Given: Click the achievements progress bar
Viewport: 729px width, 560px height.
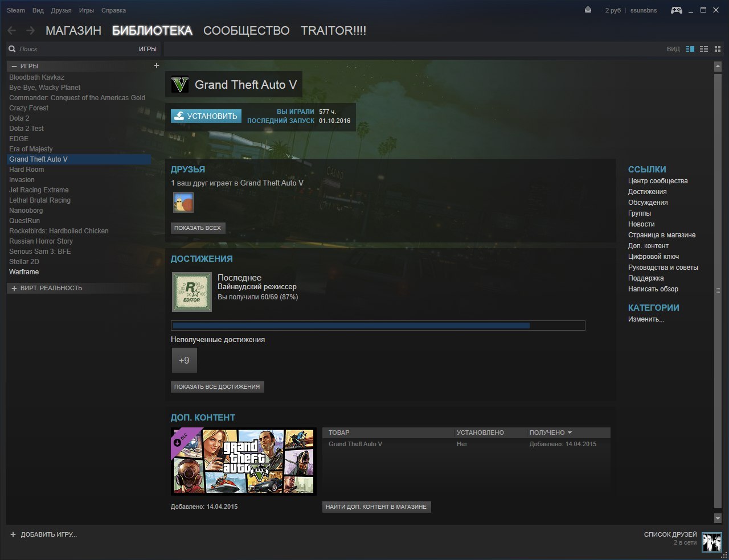Looking at the screenshot, I should pyautogui.click(x=378, y=326).
